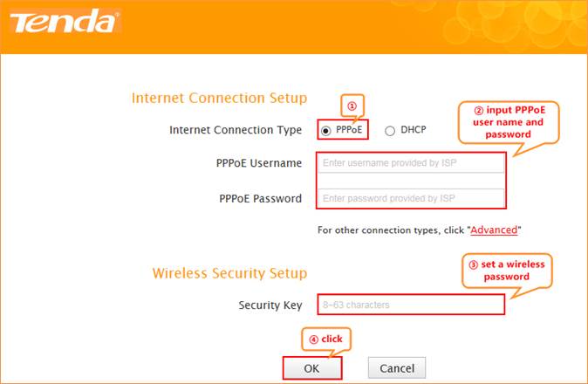Click the Internet Connection Type label

click(236, 131)
